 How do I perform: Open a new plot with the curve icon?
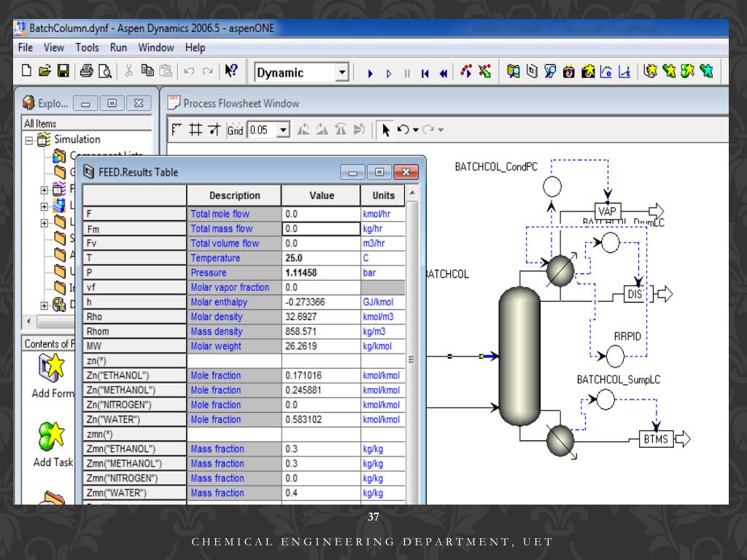(606, 72)
